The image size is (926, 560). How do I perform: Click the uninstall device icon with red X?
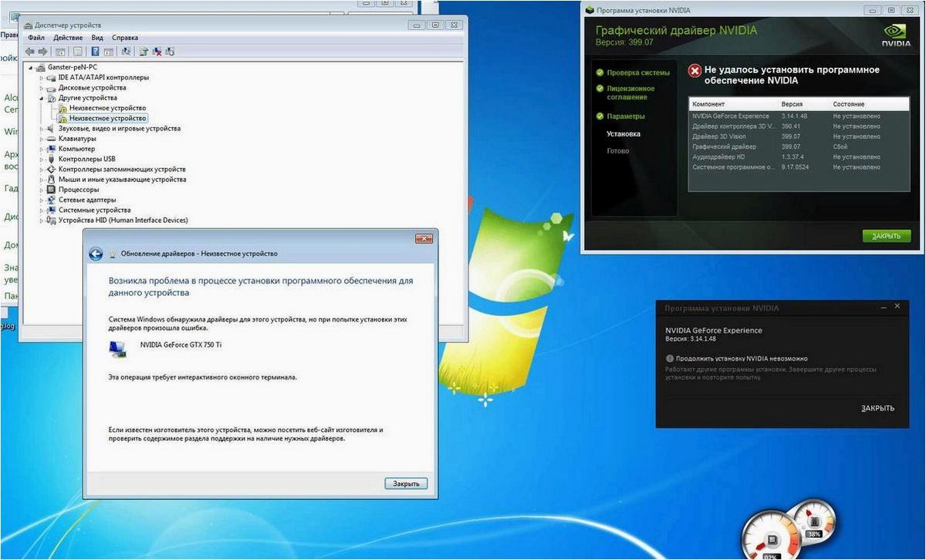coord(157,52)
